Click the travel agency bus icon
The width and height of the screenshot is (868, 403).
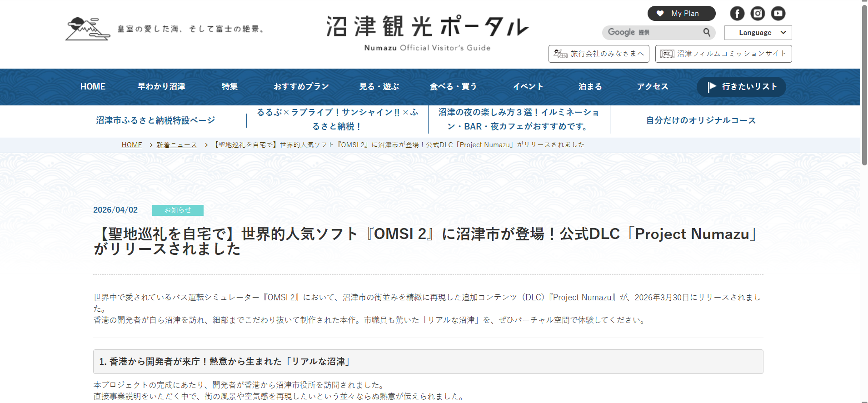click(560, 54)
